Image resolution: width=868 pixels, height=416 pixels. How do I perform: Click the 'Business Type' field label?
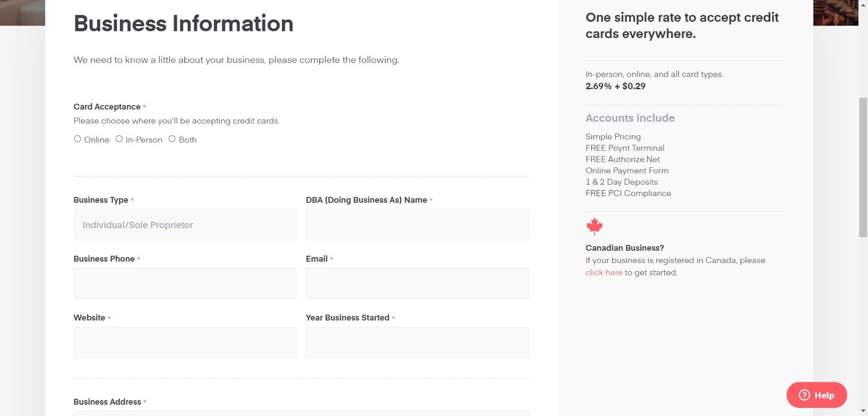pyautogui.click(x=101, y=200)
